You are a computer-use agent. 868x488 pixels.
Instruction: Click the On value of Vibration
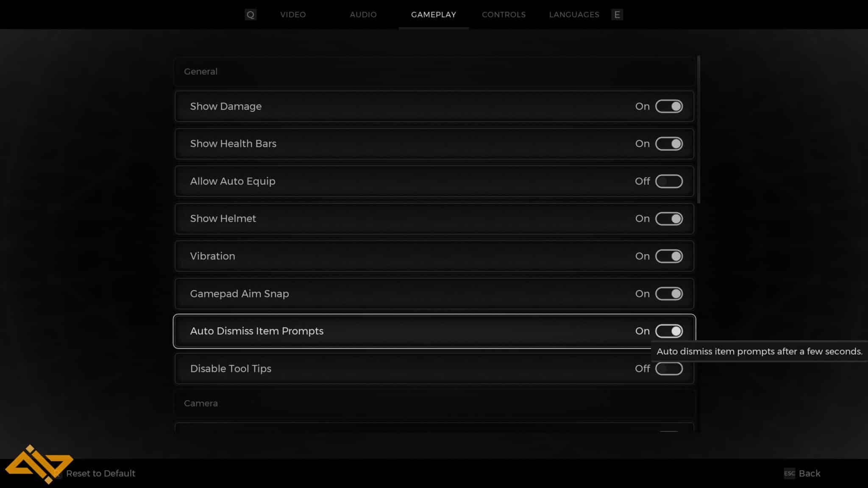coord(643,256)
